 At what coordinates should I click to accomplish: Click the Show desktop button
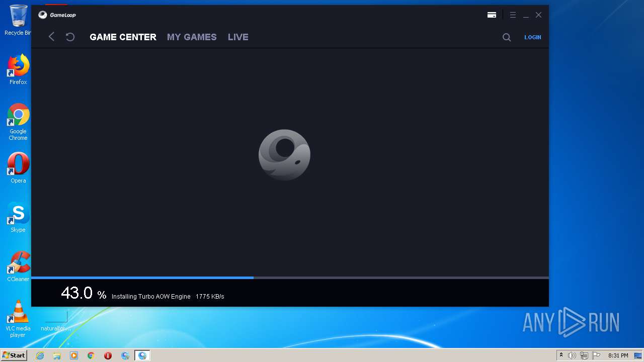(x=638, y=355)
